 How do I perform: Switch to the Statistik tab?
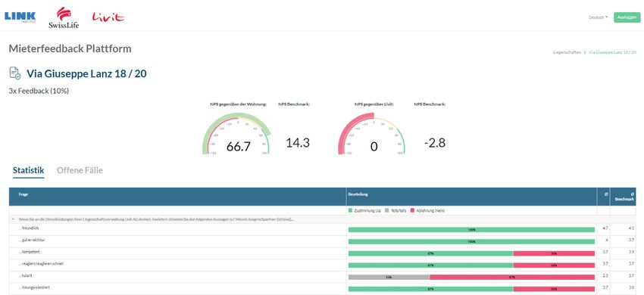point(28,170)
